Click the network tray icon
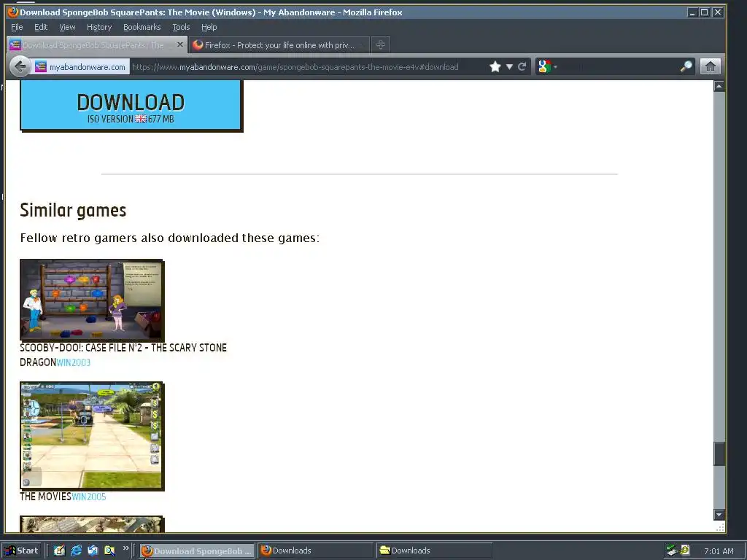 click(x=672, y=551)
